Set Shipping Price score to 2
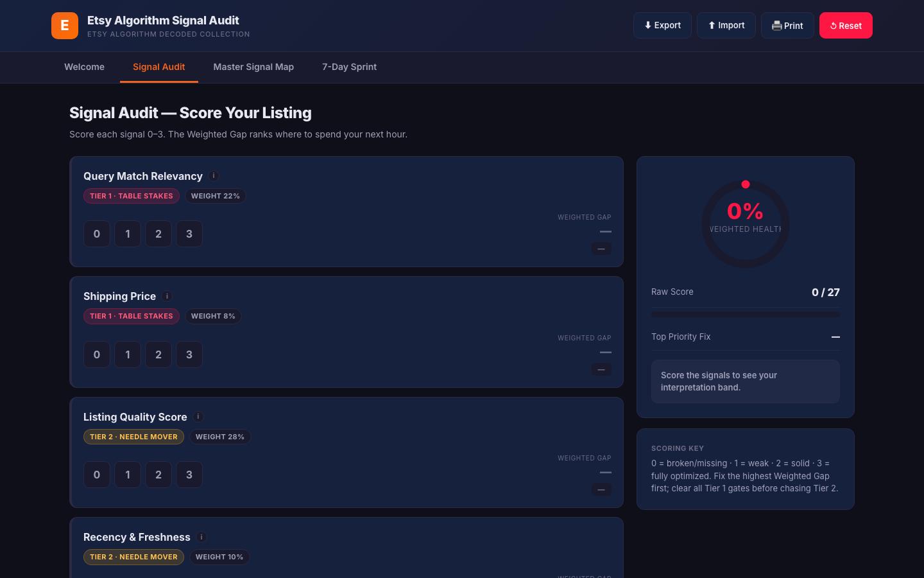This screenshot has height=578, width=924. (x=158, y=355)
